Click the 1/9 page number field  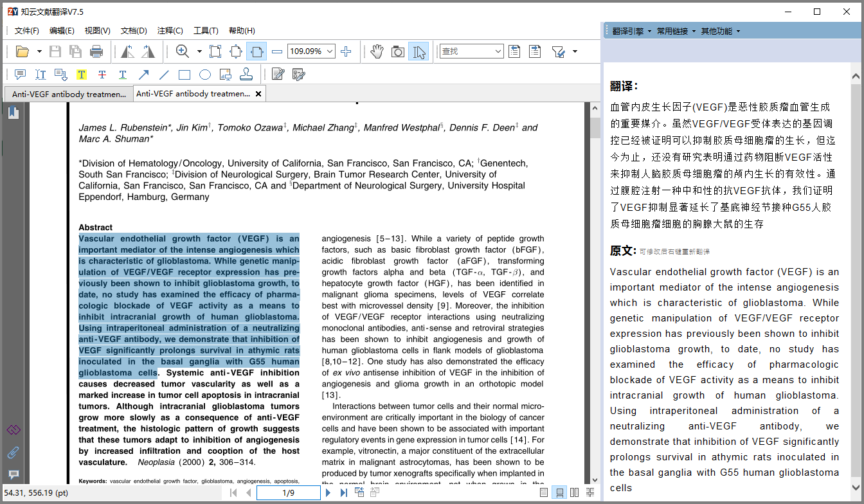point(288,493)
